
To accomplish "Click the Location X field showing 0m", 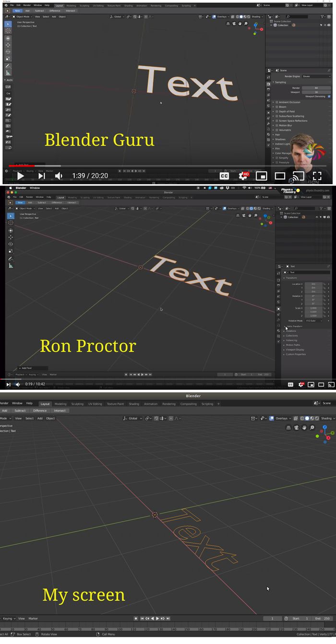I will (x=313, y=284).
